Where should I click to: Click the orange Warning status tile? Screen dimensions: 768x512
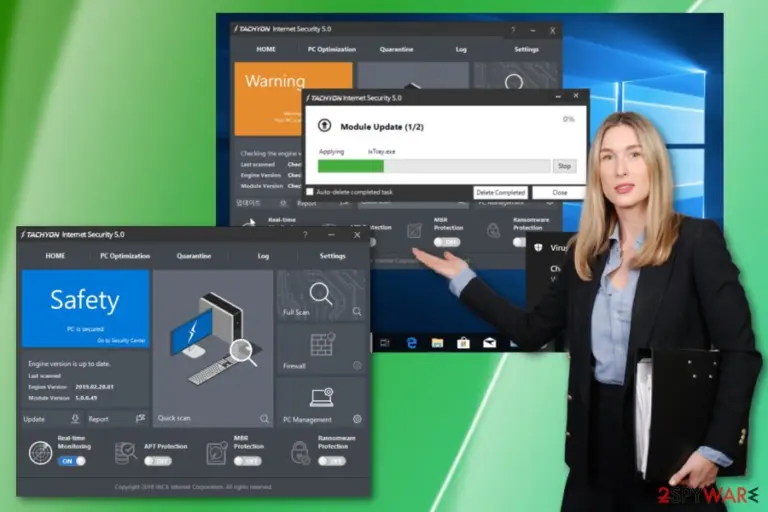[293, 99]
